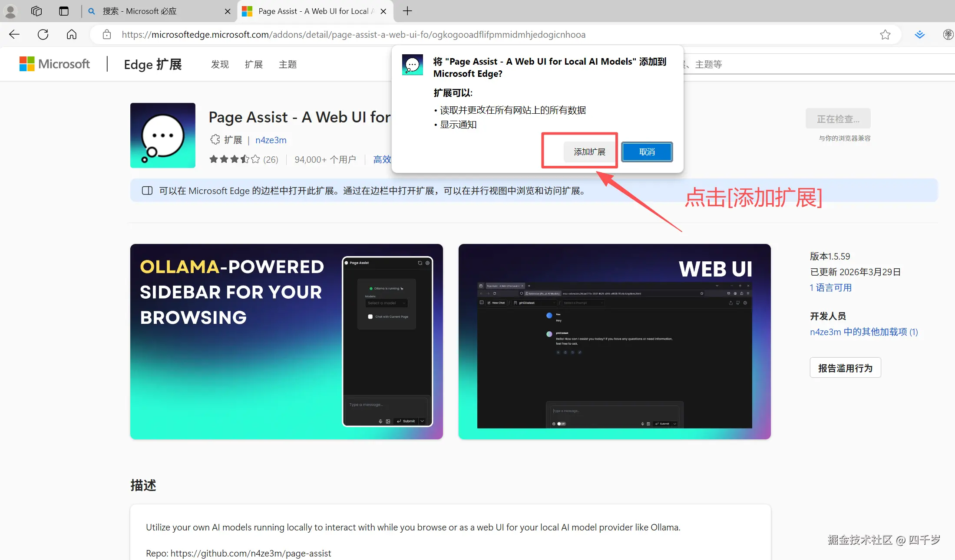The image size is (955, 560).
Task: Open the user profile avatar icon
Action: pos(10,11)
